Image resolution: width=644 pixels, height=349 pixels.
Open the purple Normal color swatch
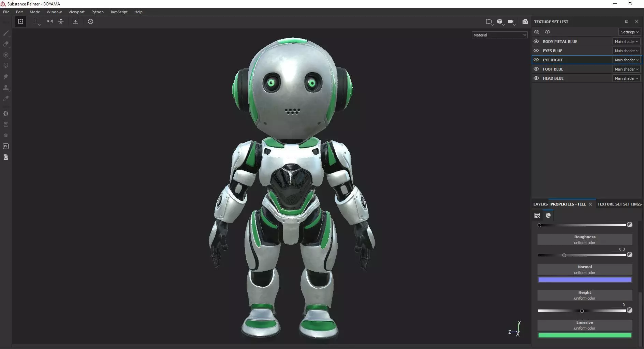[x=585, y=280]
